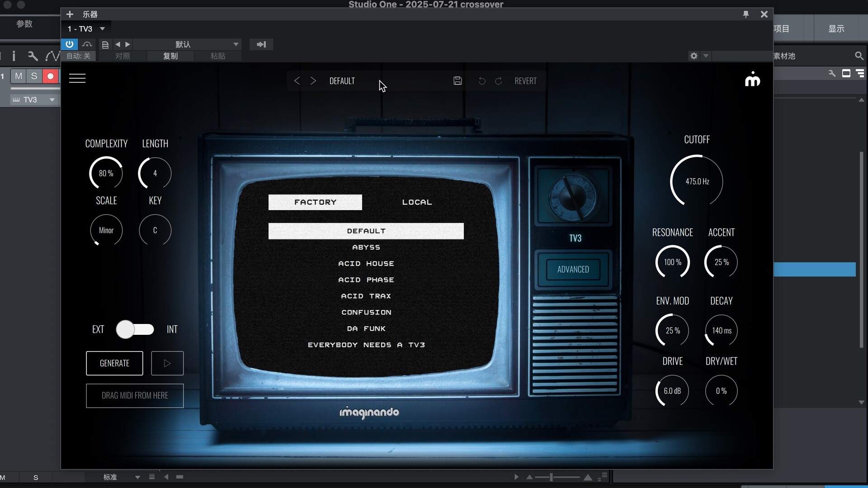Viewport: 868px width, 488px height.
Task: Switch to LOCAL presets tab
Action: pyautogui.click(x=417, y=202)
